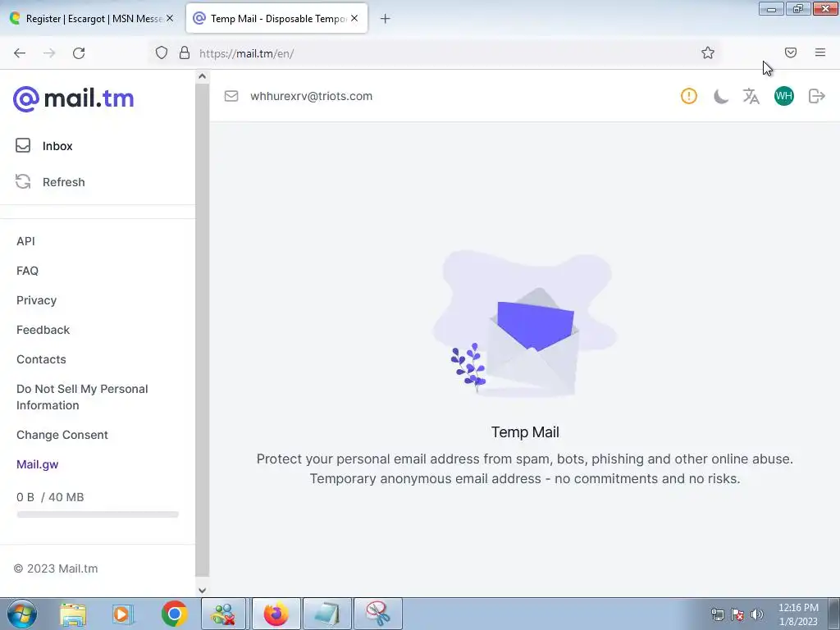Click the taskbar clock showing 12:16 PM
840x630 pixels.
coord(798,614)
